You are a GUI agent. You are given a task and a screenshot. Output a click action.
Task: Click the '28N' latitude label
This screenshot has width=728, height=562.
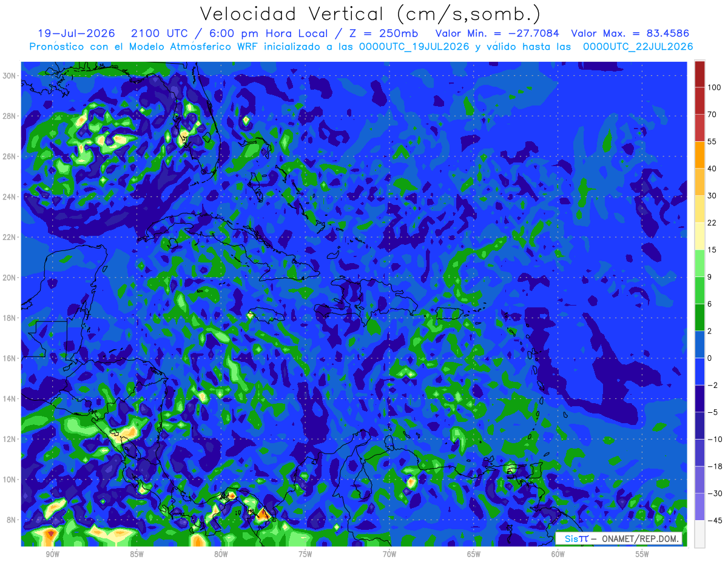pos(10,116)
